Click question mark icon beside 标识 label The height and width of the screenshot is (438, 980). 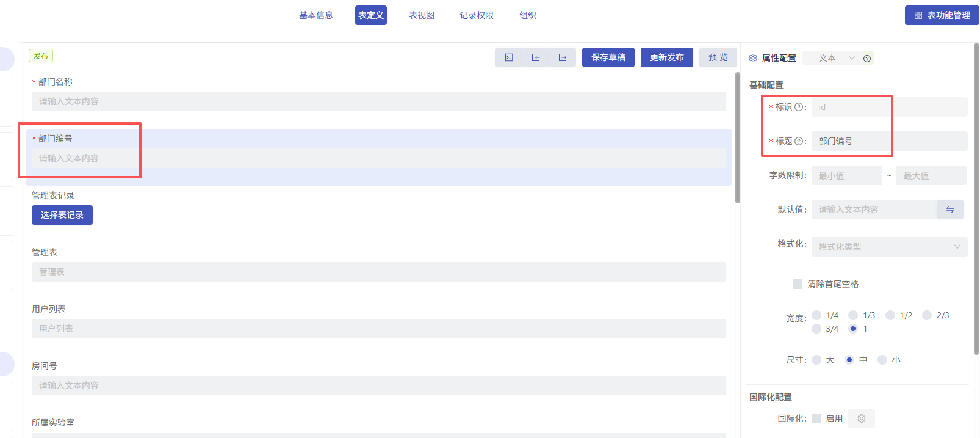point(799,107)
